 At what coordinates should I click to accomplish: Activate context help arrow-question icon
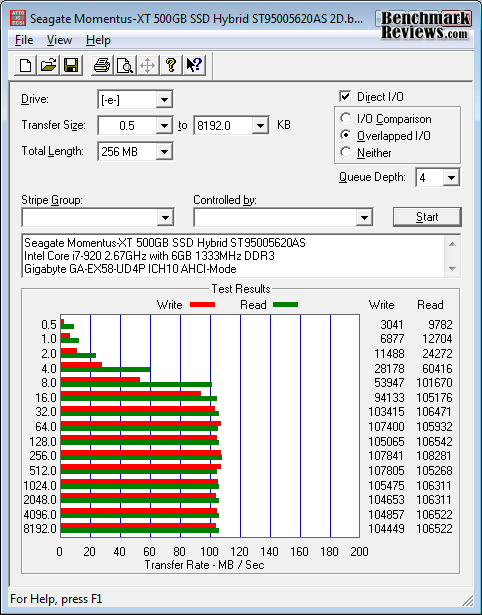(194, 65)
